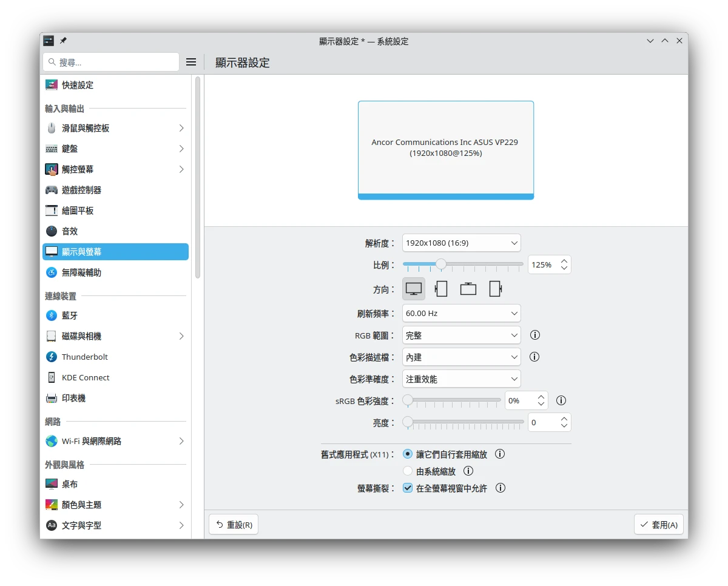Open the hamburger menu next to search
The image size is (728, 586).
pos(191,62)
